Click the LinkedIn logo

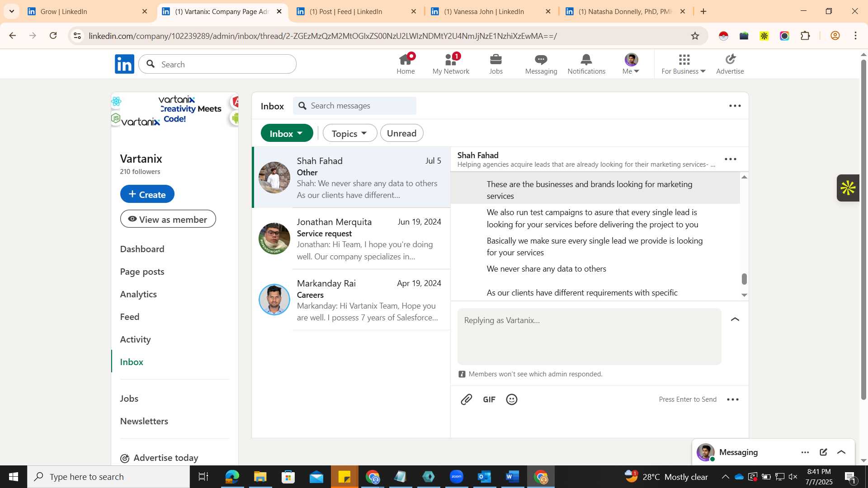124,64
